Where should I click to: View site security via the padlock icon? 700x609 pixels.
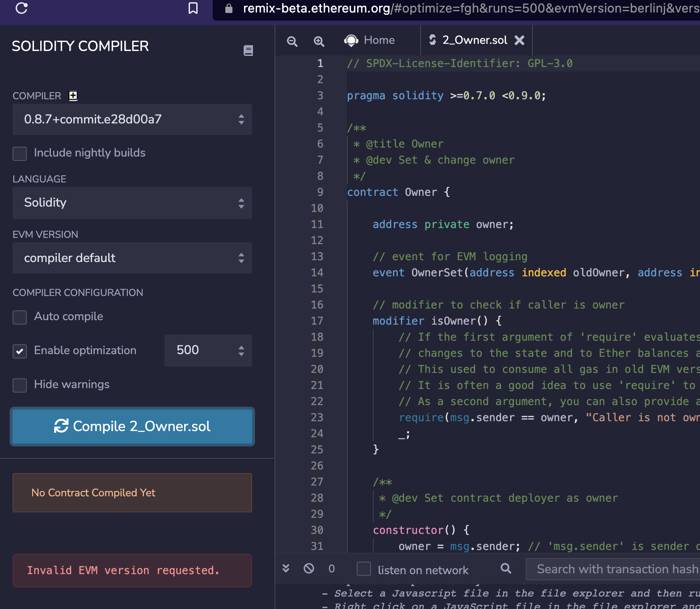229,8
